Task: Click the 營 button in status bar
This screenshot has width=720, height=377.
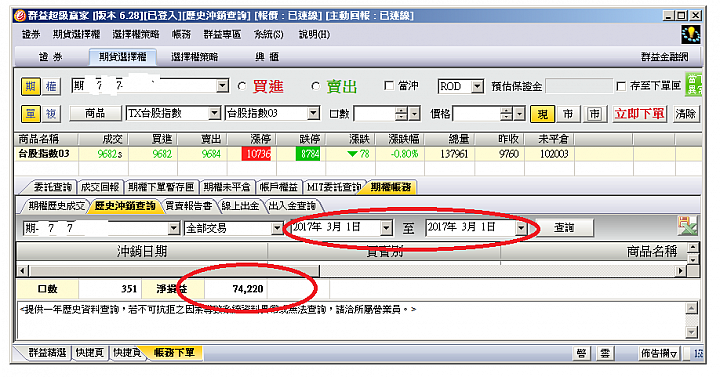Action: (582, 353)
